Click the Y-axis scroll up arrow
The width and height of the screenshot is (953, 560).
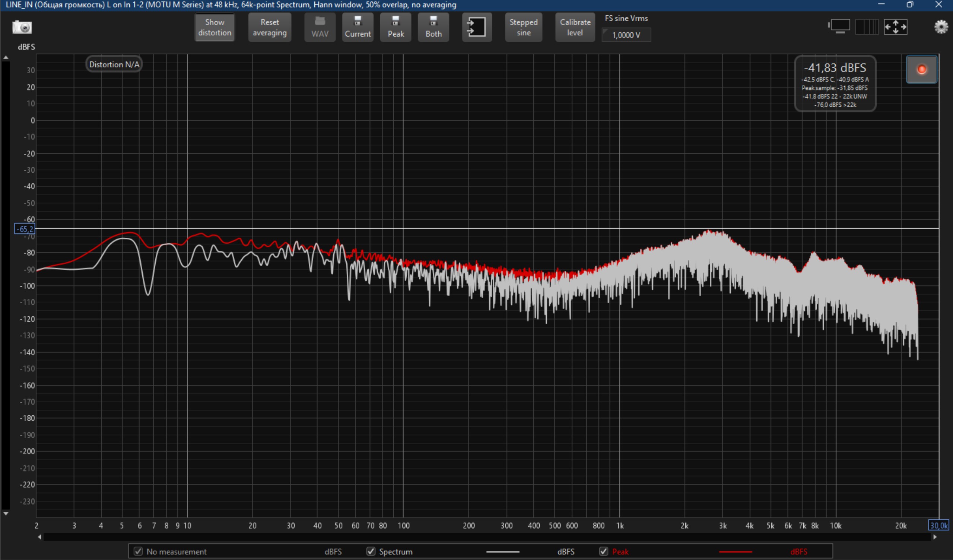tap(6, 58)
